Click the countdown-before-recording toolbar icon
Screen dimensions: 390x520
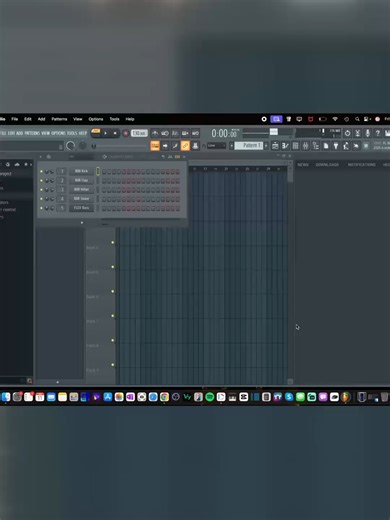[x=175, y=133]
